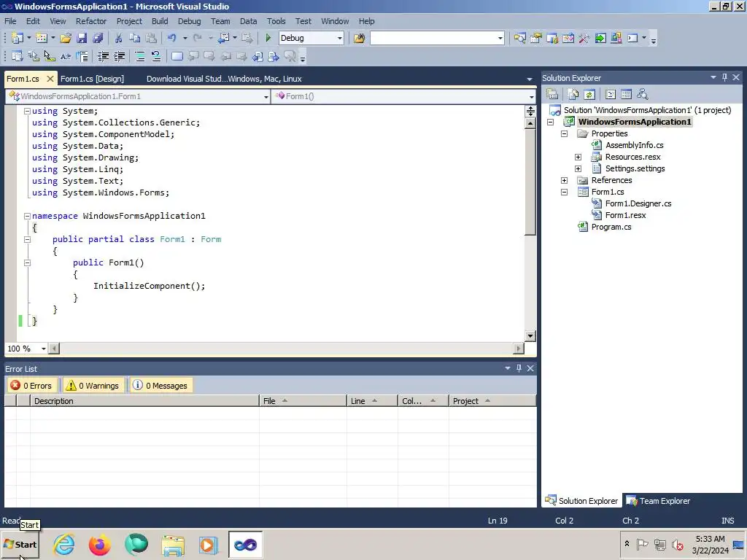Sort Error List by the File column
747x560 pixels.
coord(303,401)
